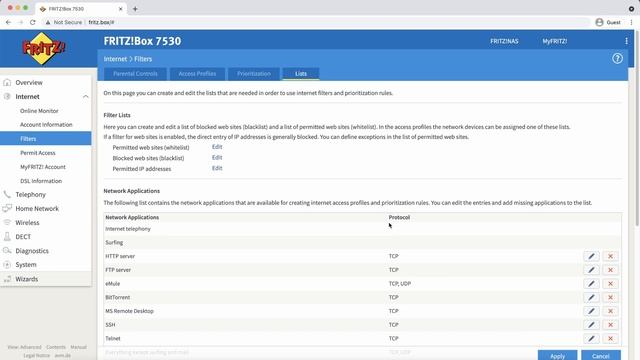Image resolution: width=640 pixels, height=360 pixels.
Task: Open the help question mark icon
Action: pos(617,58)
